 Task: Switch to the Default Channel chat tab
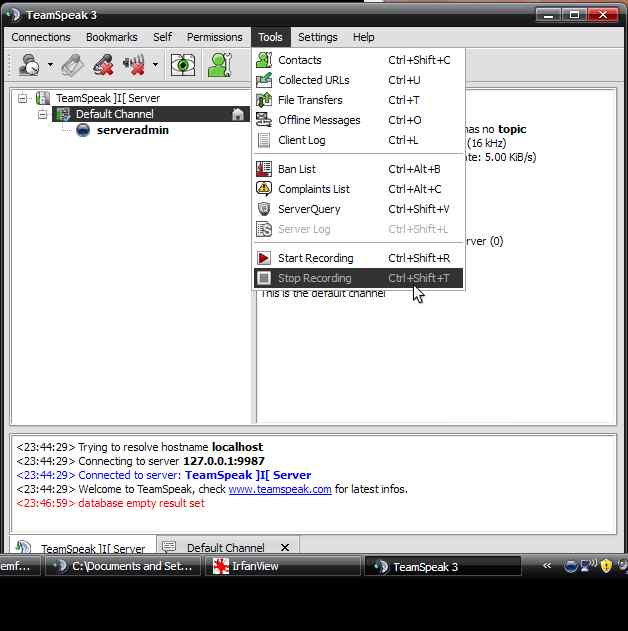(x=226, y=547)
